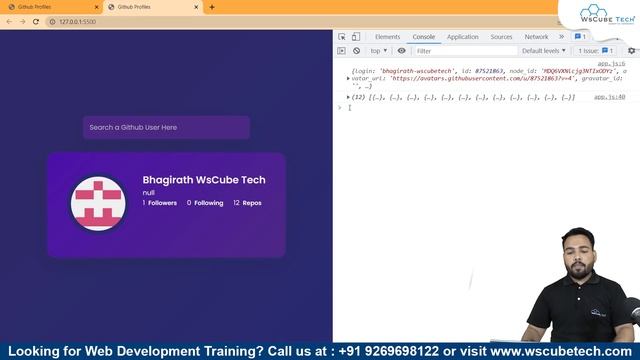Open the Network tab
640x360 pixels.
click(x=536, y=37)
